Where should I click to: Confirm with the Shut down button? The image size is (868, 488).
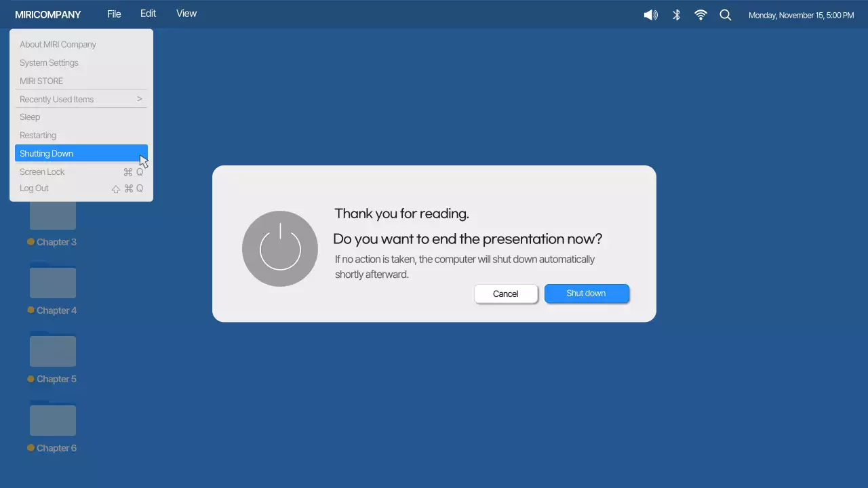[587, 293]
